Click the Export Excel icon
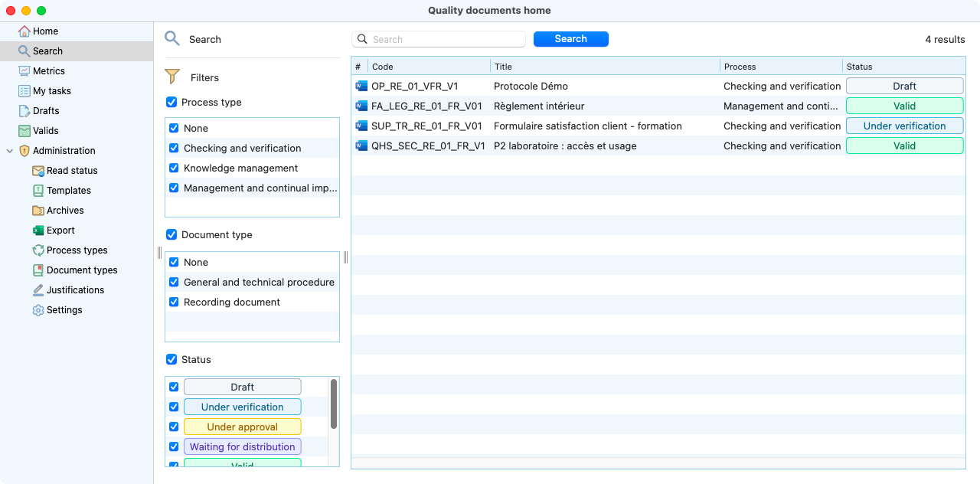 (x=38, y=231)
